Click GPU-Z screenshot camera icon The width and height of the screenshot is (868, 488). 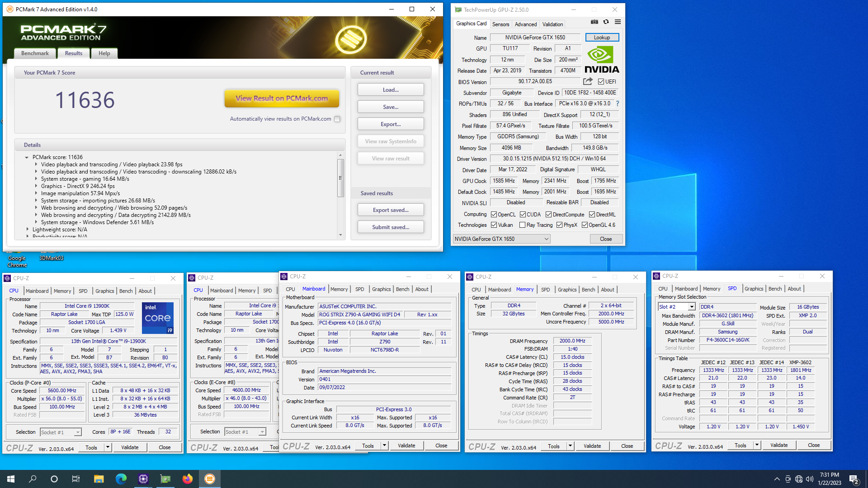594,22
